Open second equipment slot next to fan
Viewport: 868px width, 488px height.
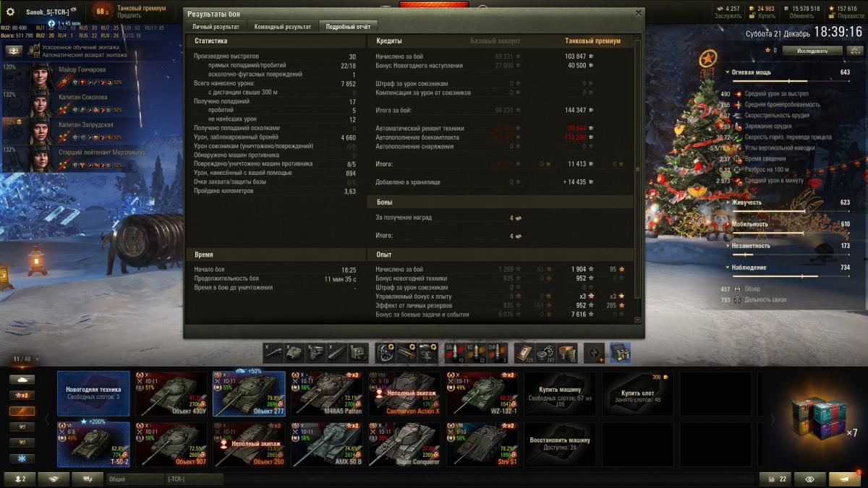click(x=407, y=352)
